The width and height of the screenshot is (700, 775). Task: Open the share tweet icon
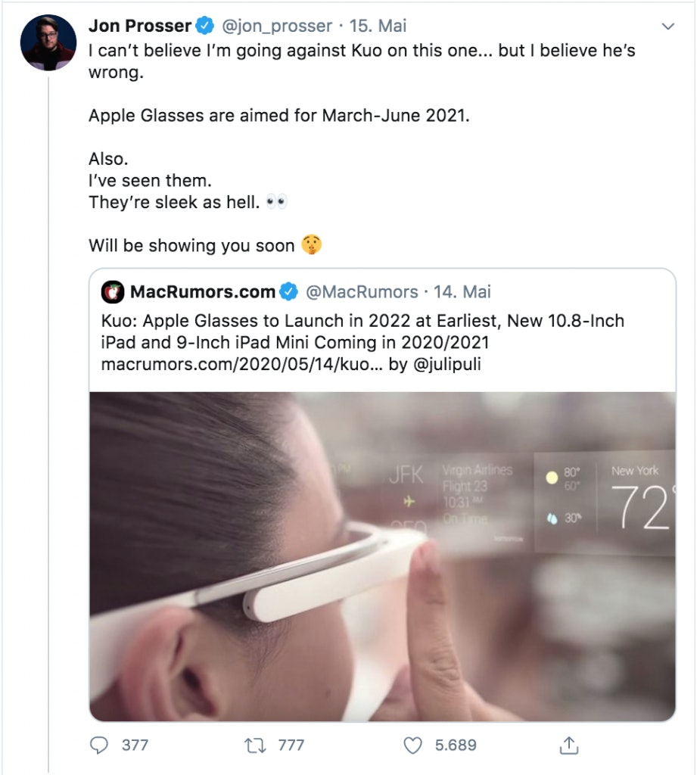568,745
